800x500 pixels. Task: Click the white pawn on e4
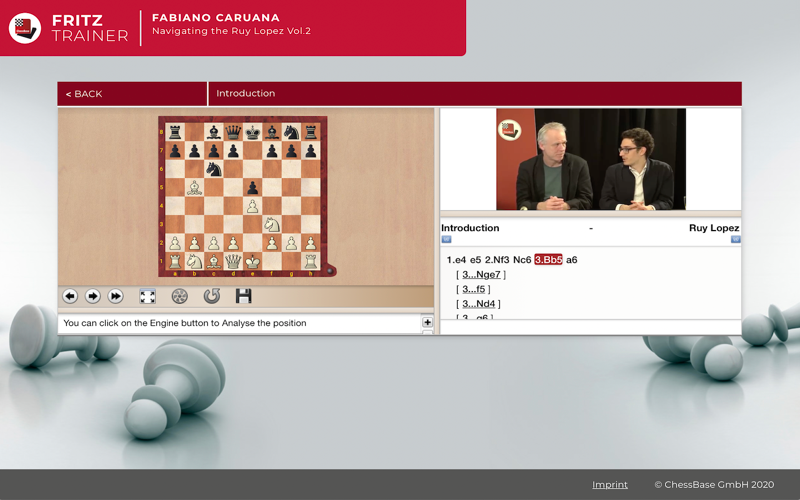click(x=253, y=206)
